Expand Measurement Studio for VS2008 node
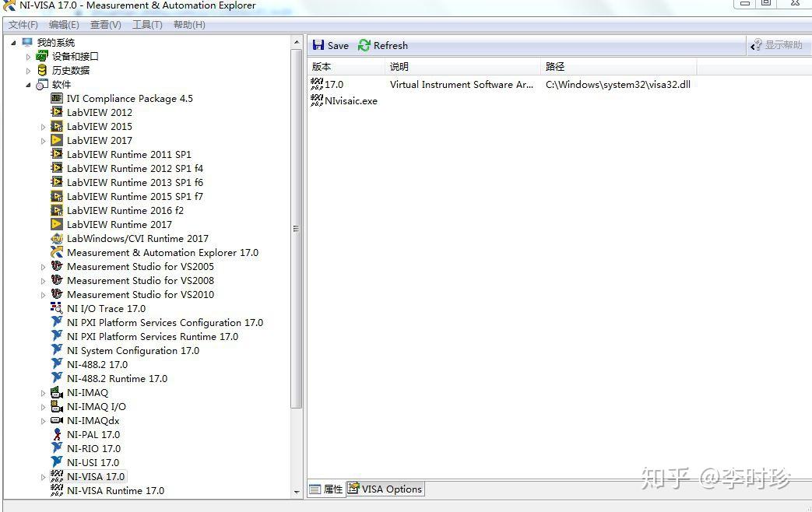Viewport: 812px width, 512px height. pos(43,281)
